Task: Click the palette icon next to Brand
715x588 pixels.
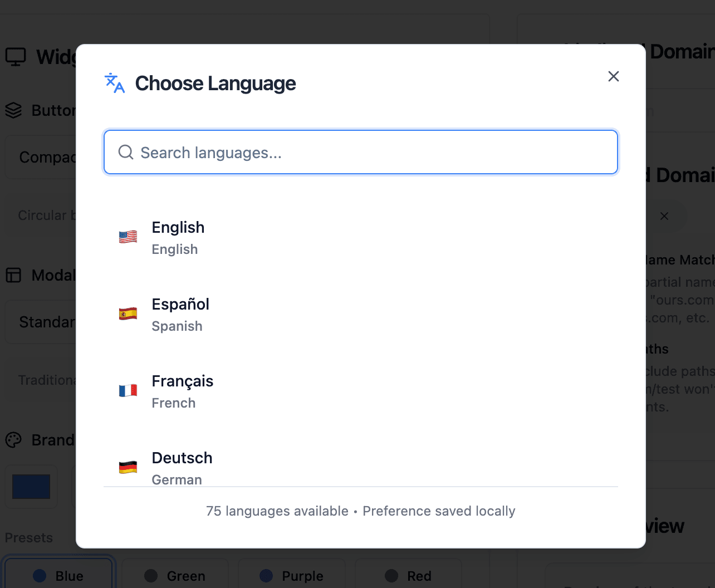Action: coord(13,440)
